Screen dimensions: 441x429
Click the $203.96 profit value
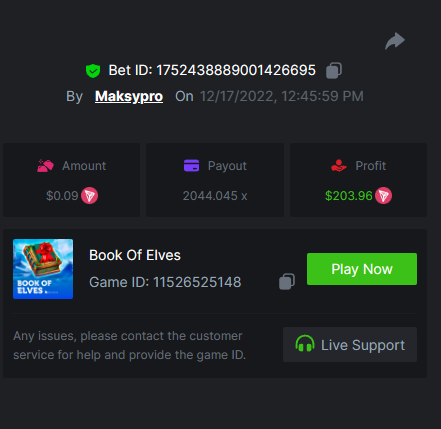coord(349,196)
